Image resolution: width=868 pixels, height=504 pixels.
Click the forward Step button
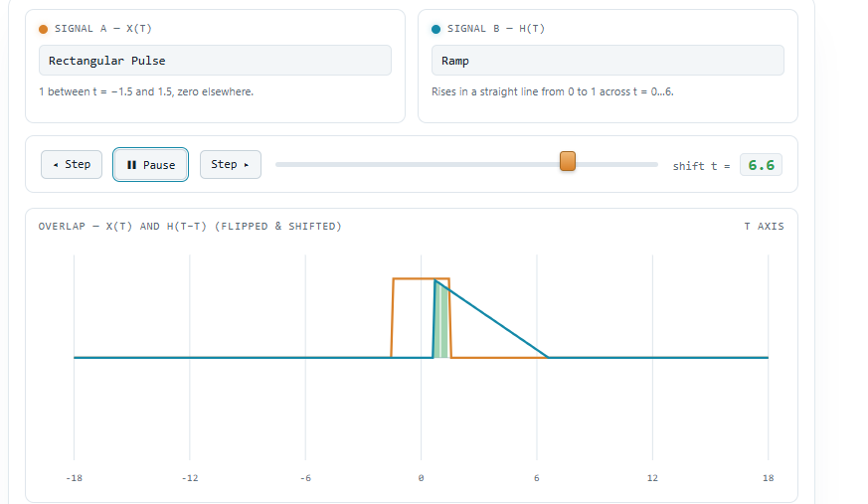231,164
